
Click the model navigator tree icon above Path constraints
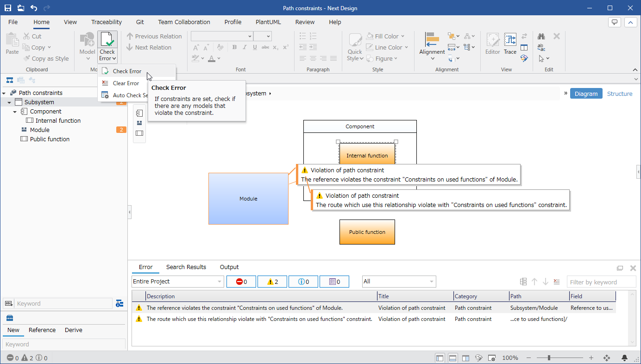point(9,80)
